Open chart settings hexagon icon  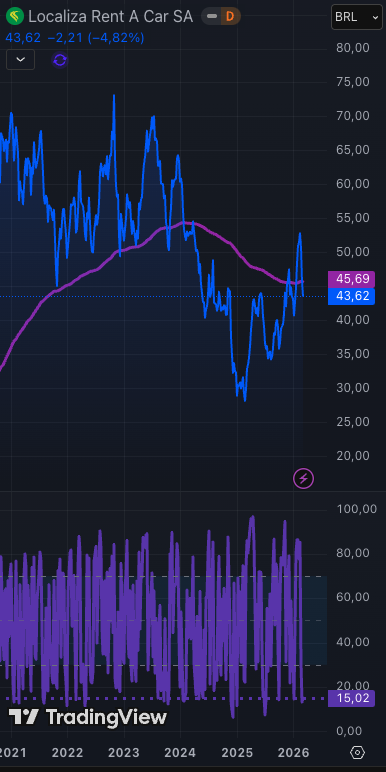pyautogui.click(x=357, y=753)
